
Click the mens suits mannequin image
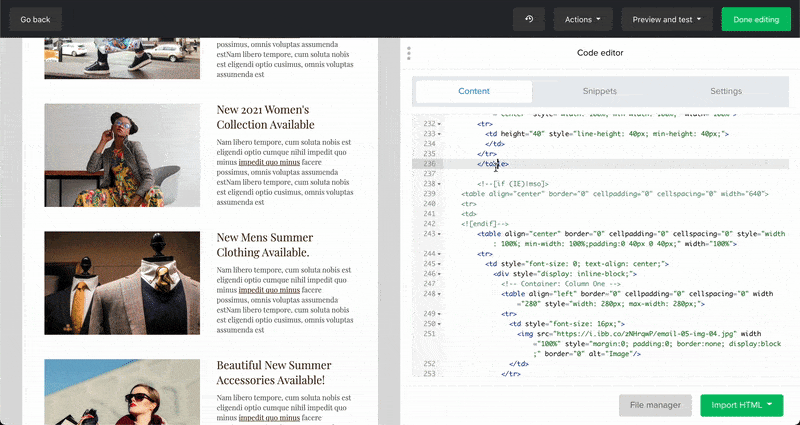(122, 283)
